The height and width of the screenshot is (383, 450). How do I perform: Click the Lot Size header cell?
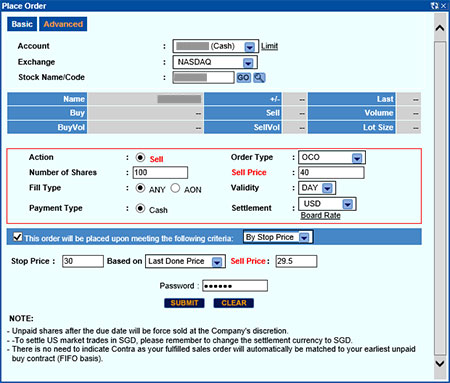click(x=352, y=127)
